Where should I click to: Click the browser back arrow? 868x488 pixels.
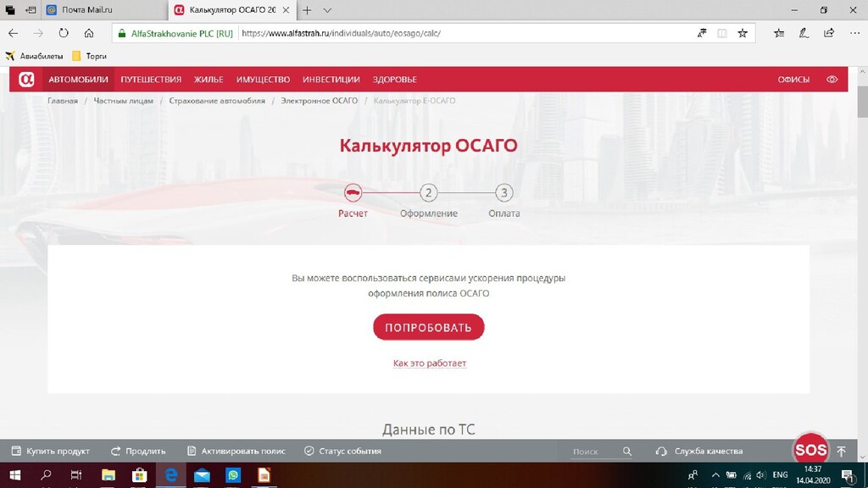point(14,33)
